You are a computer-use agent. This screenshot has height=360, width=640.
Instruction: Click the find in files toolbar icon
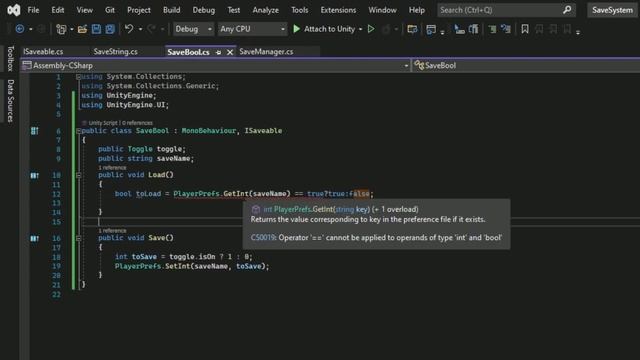(412, 29)
